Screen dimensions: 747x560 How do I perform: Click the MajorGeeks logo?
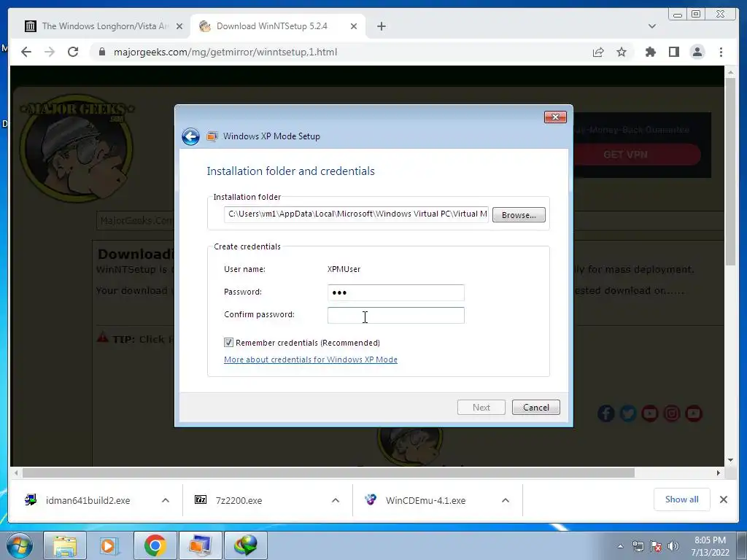point(76,147)
